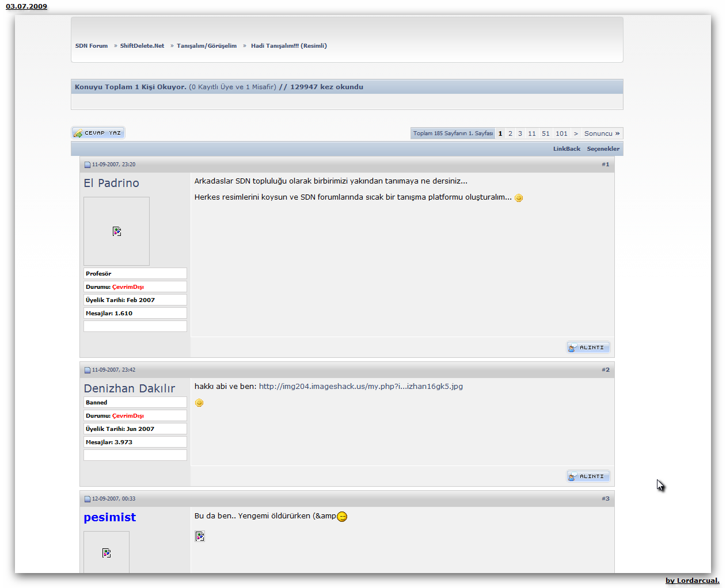This screenshot has height=588, width=726.
Task: Click the 03.07.2009 date link
Action: tap(26, 6)
